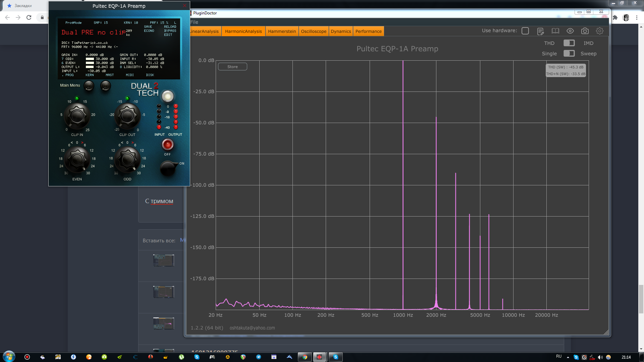
Task: Click BYPASS on the plugin display
Action: [x=170, y=31]
